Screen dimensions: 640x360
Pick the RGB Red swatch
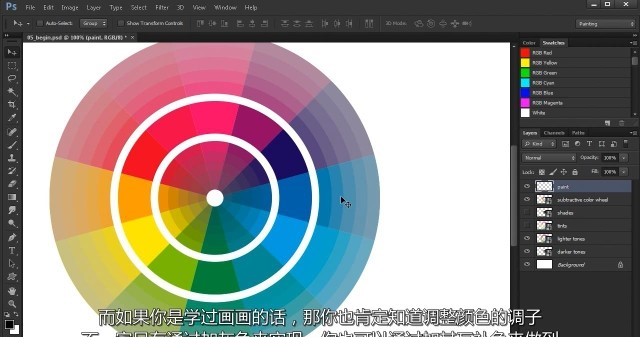[525, 53]
